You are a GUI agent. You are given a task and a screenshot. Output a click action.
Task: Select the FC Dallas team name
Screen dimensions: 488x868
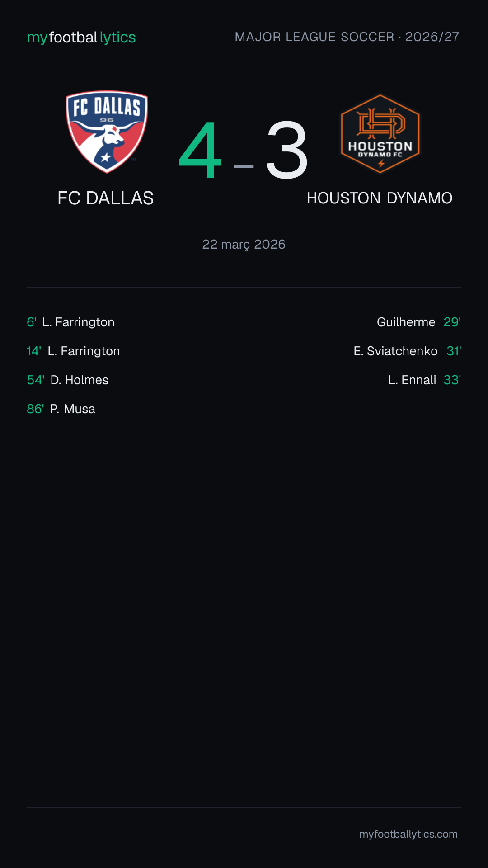106,198
